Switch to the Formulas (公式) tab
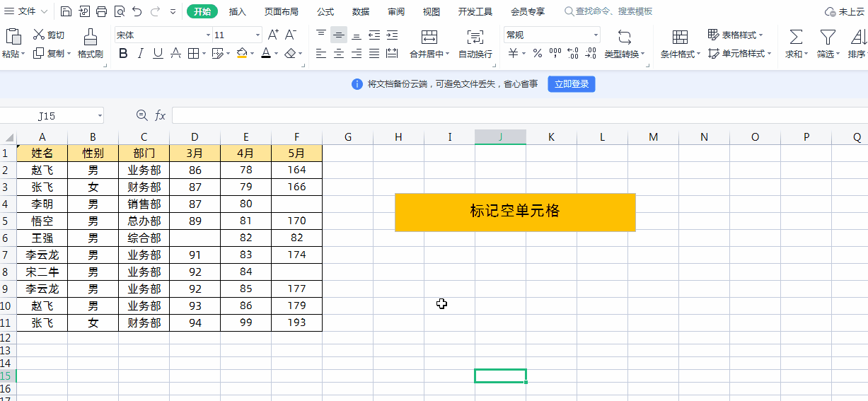The image size is (868, 401). (x=325, y=11)
